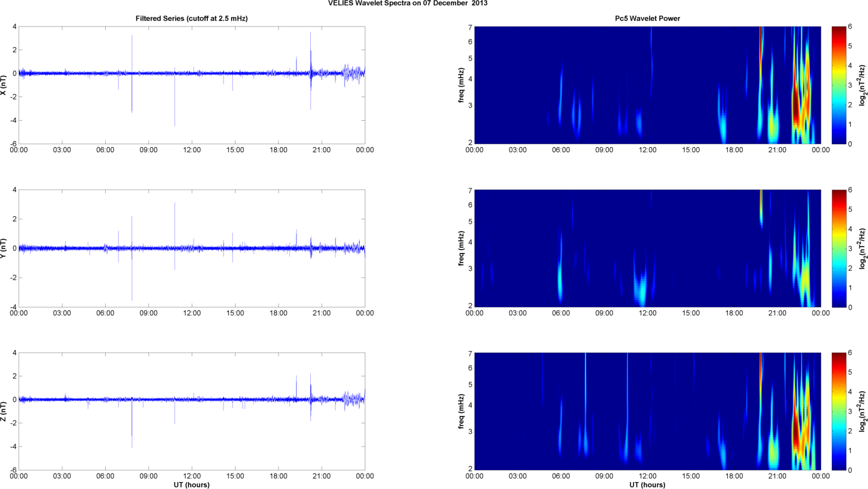868x489 pixels.
Task: Click '09:00' tick under the X time series
Action: (148, 150)
